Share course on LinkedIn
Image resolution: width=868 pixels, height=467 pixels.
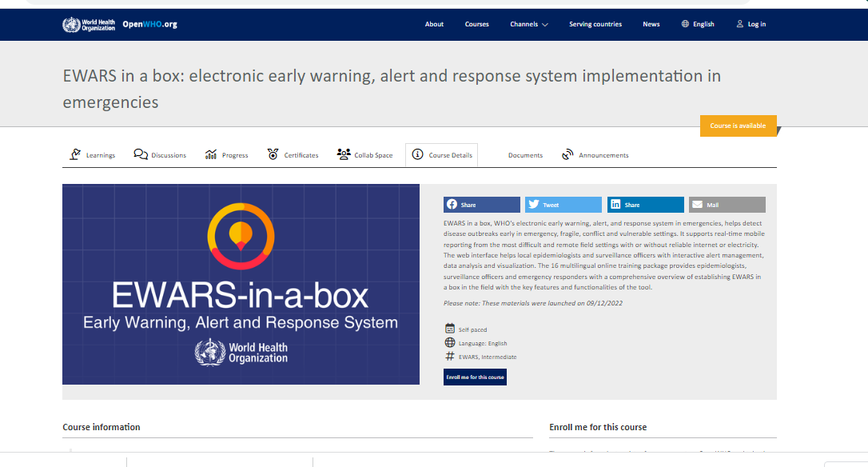coord(646,205)
